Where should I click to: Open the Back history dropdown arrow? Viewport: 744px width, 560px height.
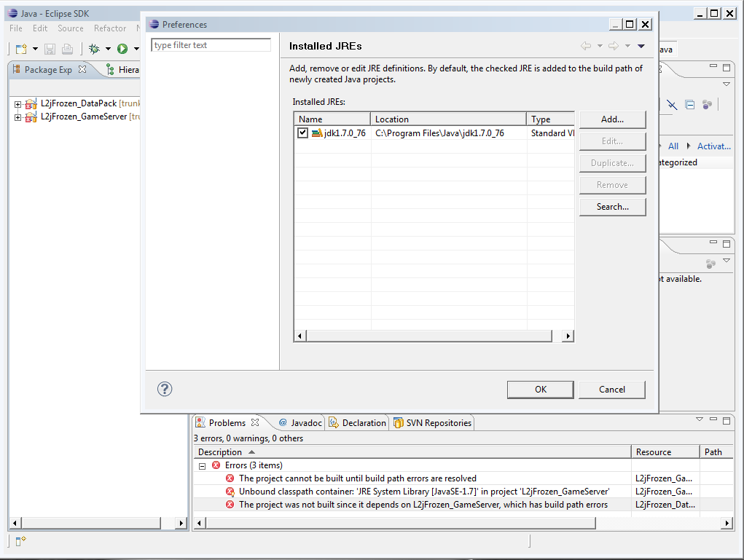point(600,46)
